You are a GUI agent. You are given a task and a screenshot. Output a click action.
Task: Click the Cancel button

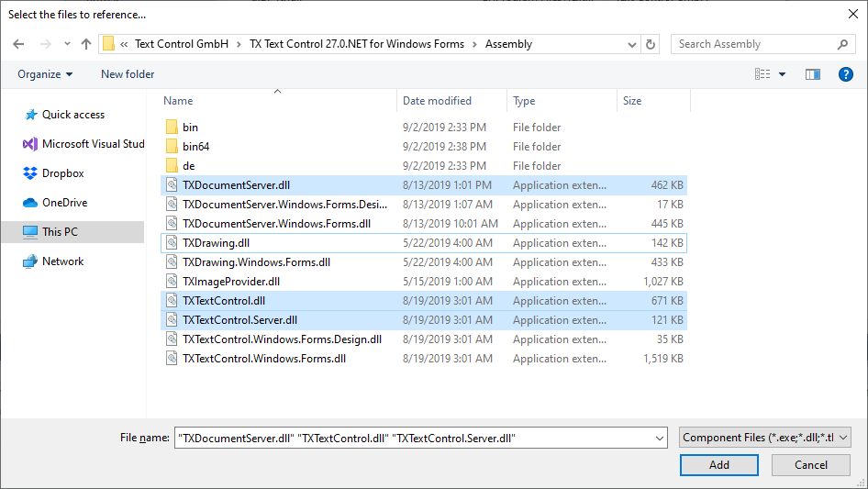pyautogui.click(x=811, y=464)
